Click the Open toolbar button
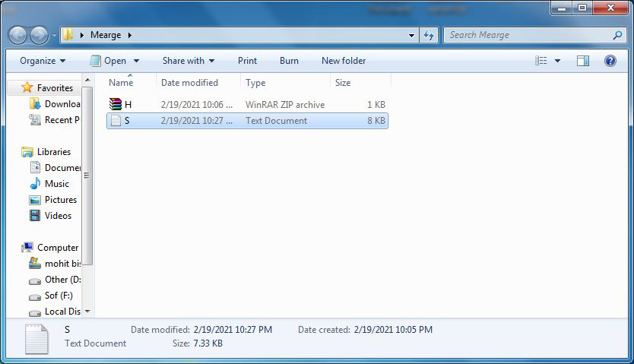The width and height of the screenshot is (634, 364). [108, 61]
